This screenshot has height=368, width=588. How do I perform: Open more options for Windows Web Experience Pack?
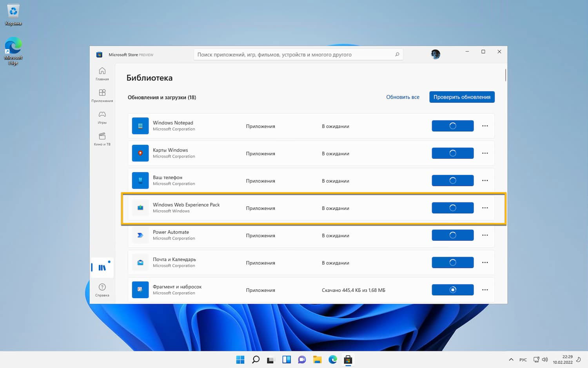[x=485, y=208]
